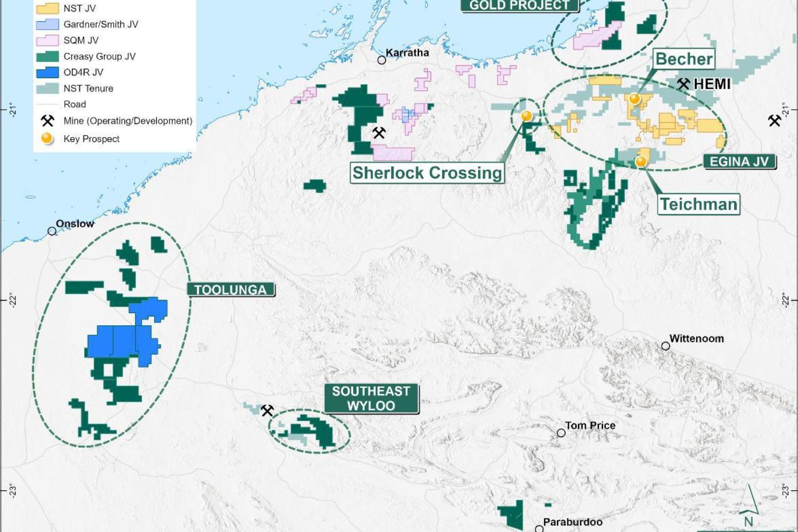Click the Becher label button
The image size is (798, 532).
(684, 58)
